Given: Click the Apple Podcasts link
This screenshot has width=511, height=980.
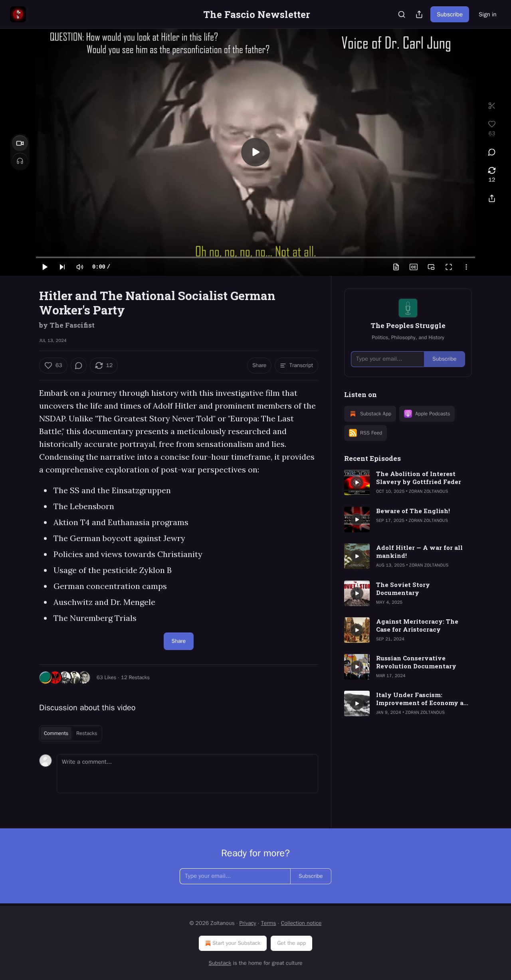Looking at the screenshot, I should point(427,414).
